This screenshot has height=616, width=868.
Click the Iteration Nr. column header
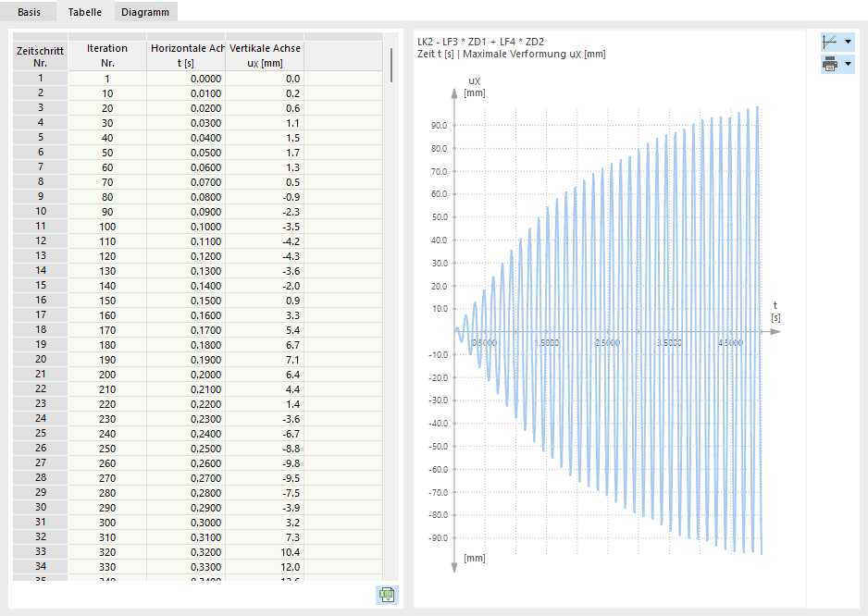107,55
